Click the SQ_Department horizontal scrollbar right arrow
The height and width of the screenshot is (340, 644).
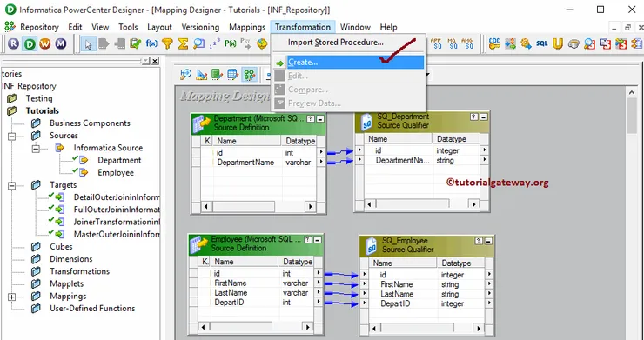(x=474, y=204)
